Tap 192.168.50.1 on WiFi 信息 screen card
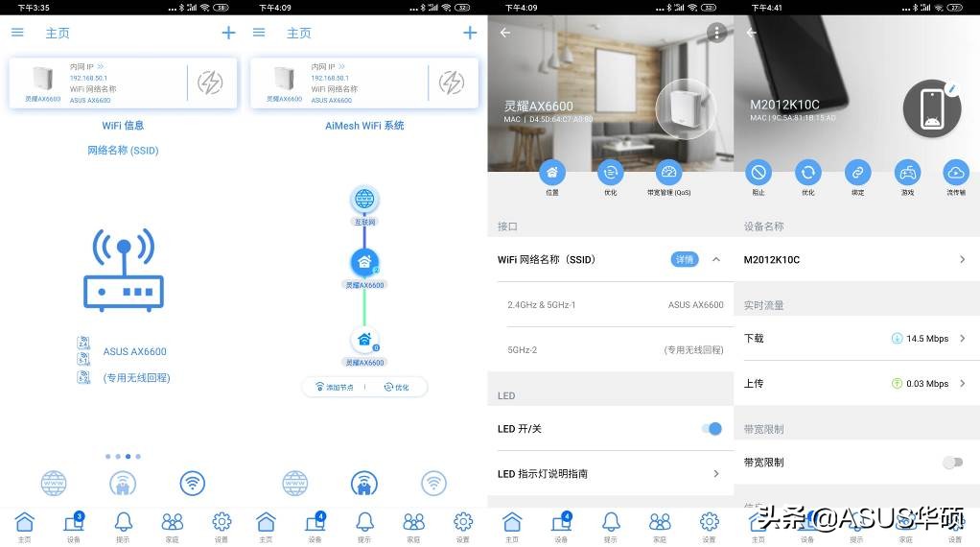Screen dimensions: 980x547 click(88, 78)
